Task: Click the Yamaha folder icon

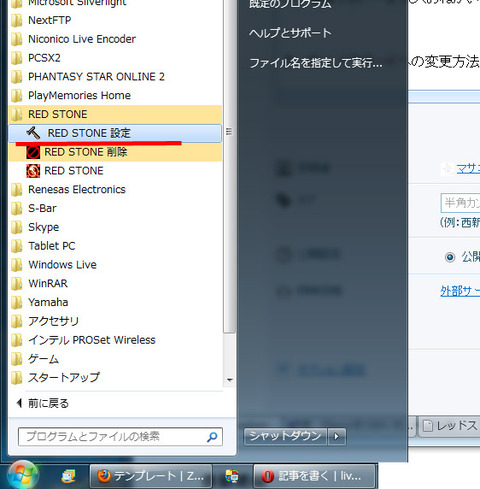Action: (x=16, y=302)
